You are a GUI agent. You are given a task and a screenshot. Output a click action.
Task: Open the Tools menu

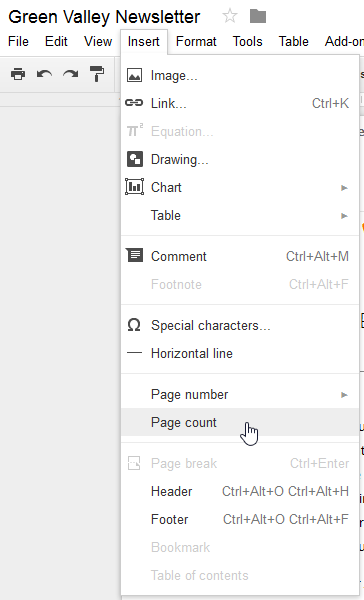click(x=248, y=41)
